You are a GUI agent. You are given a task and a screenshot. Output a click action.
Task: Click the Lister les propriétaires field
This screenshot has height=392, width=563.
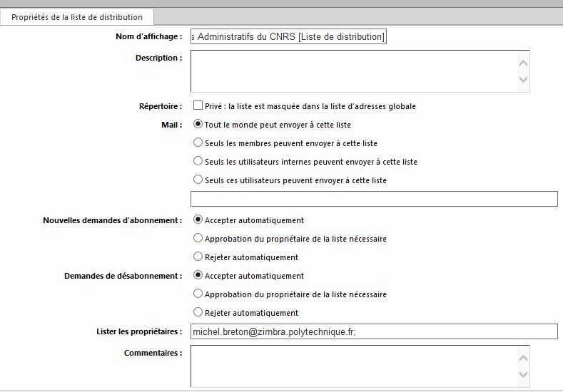point(374,331)
